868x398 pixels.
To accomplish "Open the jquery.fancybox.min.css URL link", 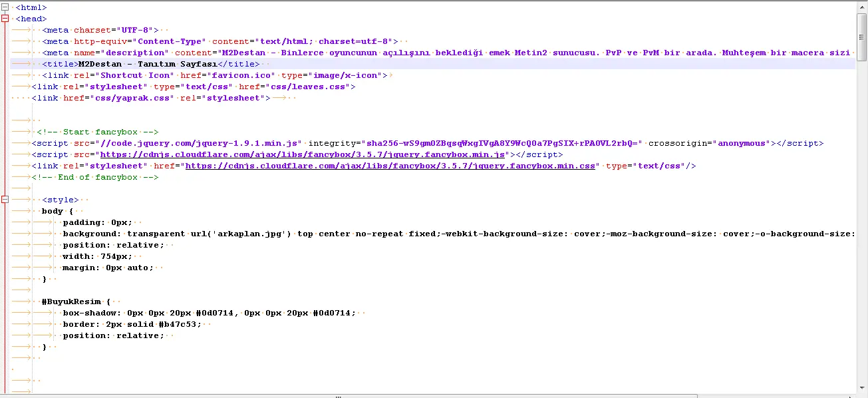I will [390, 166].
